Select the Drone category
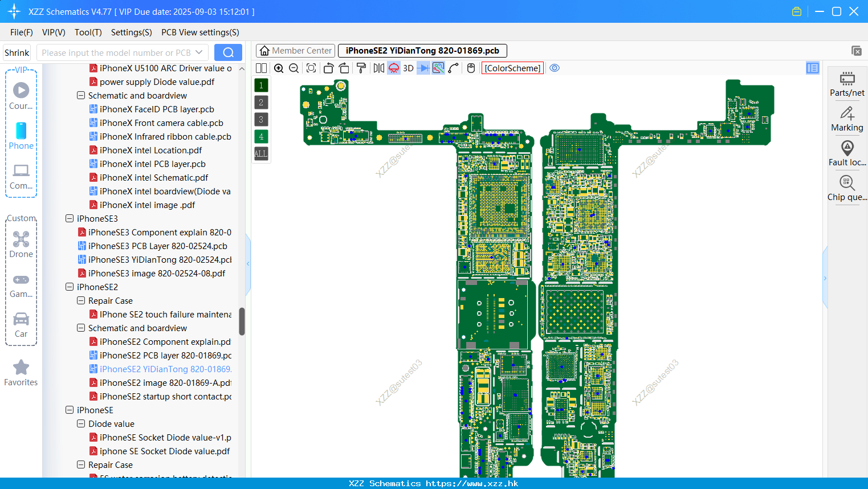The width and height of the screenshot is (868, 489). 21,244
